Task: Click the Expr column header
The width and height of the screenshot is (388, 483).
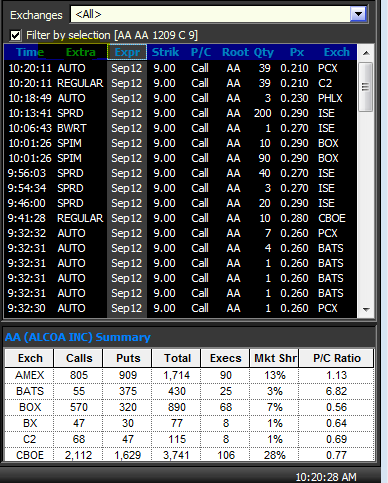Action: click(x=127, y=52)
